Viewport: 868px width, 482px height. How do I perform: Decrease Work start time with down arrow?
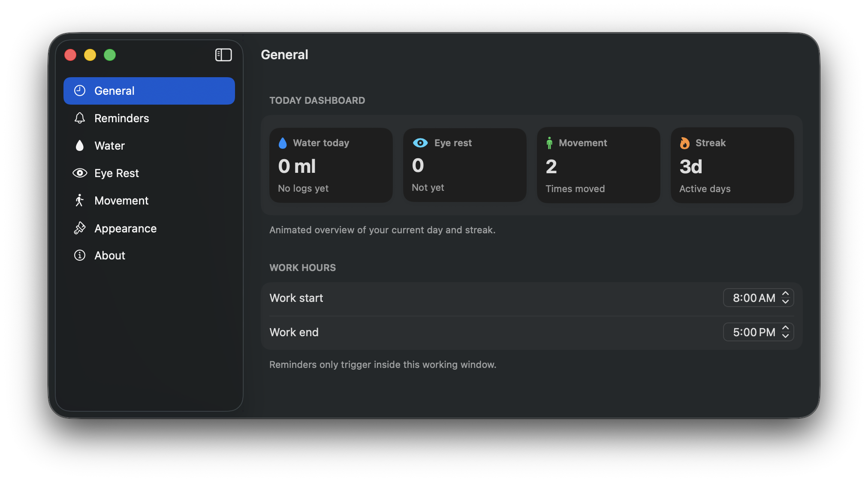pyautogui.click(x=785, y=301)
